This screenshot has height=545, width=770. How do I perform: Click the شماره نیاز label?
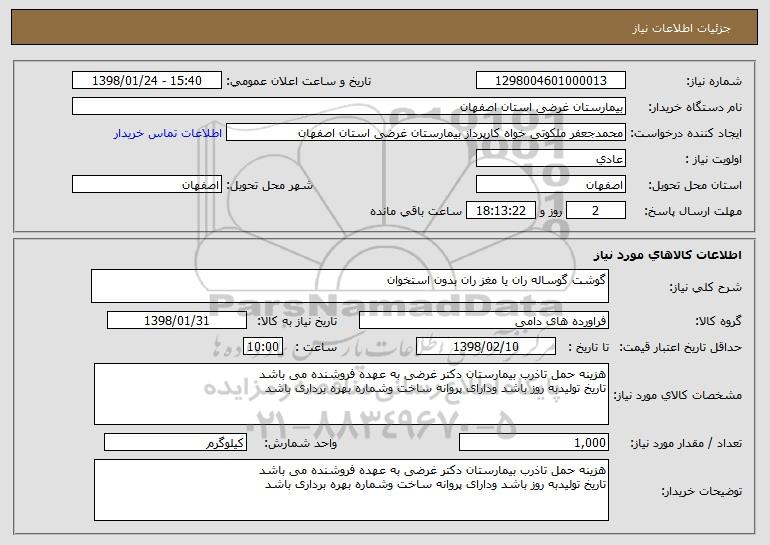coord(714,81)
